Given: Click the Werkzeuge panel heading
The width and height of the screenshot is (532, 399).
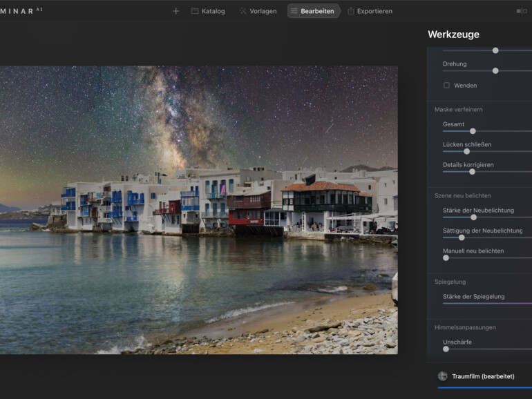Looking at the screenshot, I should pos(454,35).
